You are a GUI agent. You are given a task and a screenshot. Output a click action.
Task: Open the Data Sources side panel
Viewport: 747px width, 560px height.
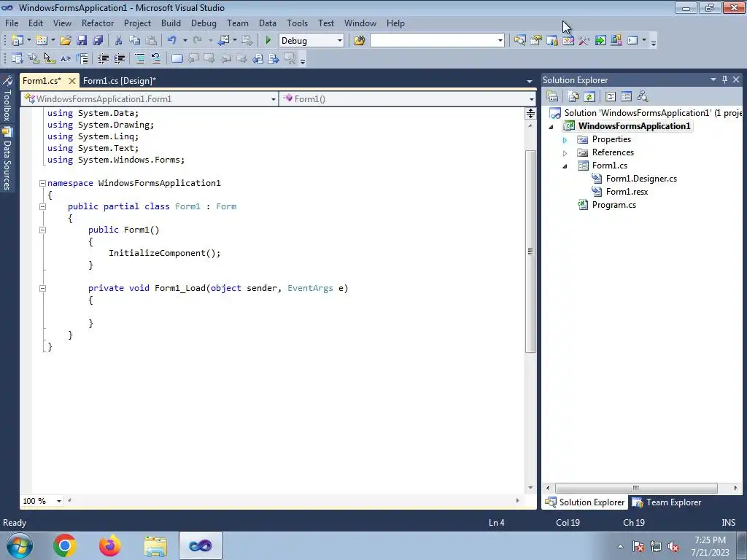7,160
